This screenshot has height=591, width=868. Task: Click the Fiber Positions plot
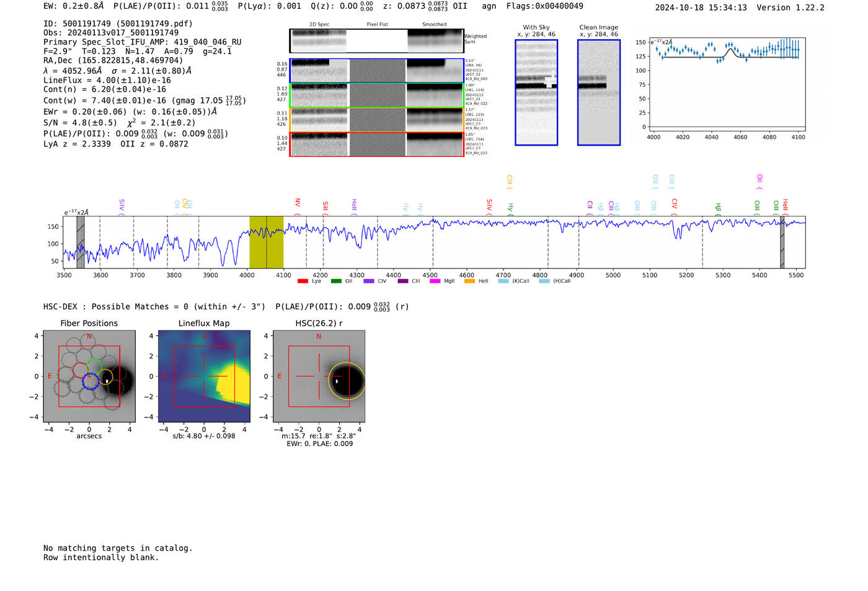pos(89,376)
